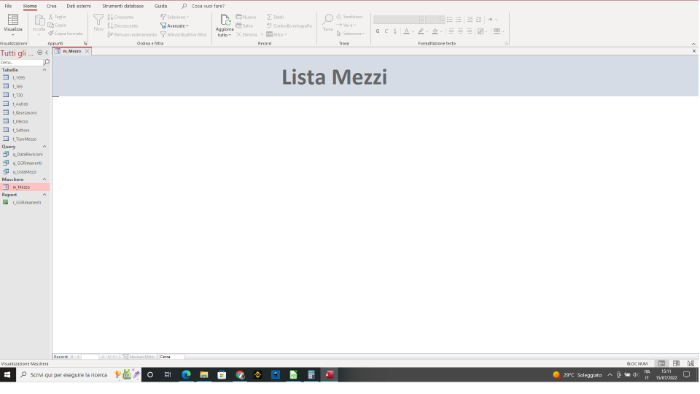Click the Access icon in the taskbar
The image size is (700, 394).
pyautogui.click(x=329, y=375)
